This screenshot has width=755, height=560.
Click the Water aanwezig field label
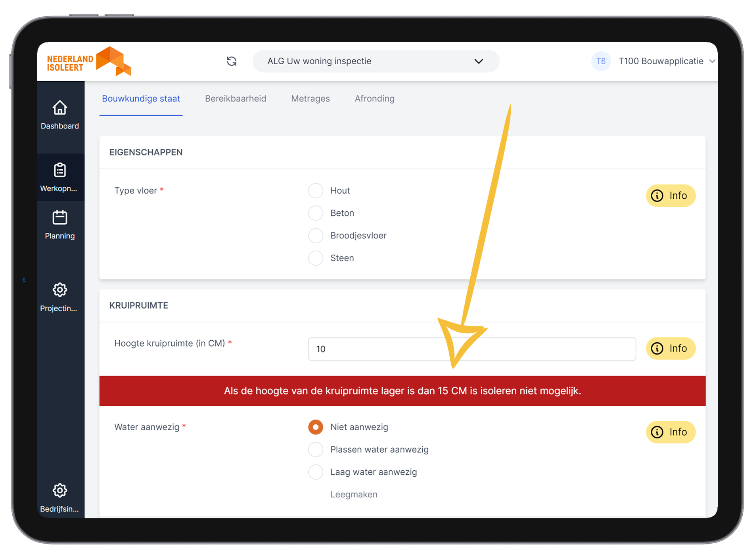tap(147, 427)
